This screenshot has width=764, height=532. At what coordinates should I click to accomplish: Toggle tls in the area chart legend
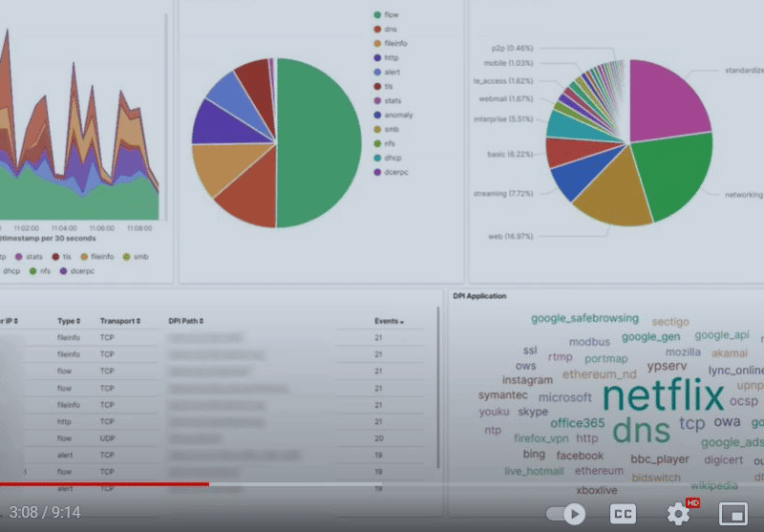61,257
